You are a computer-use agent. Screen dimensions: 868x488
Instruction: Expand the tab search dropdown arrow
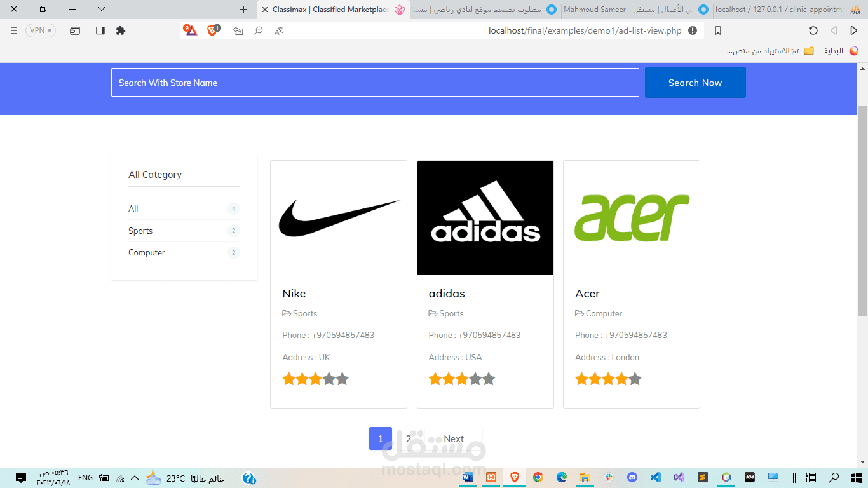pyautogui.click(x=102, y=9)
